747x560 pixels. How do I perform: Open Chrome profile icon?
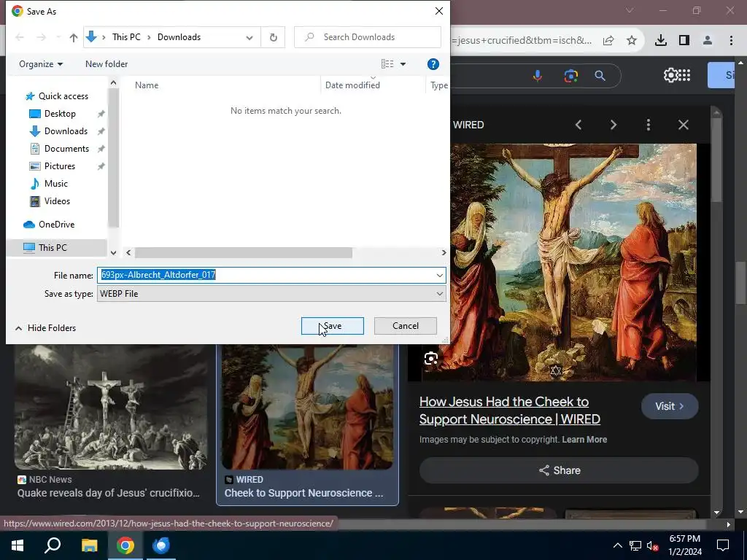708,41
